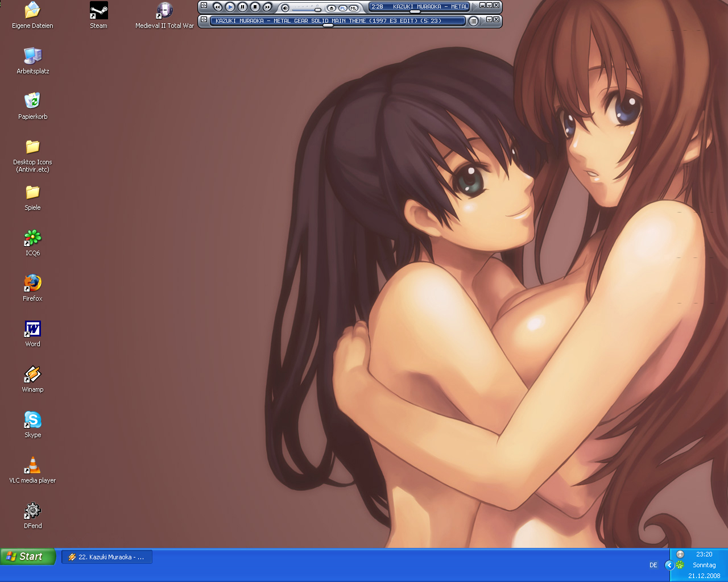The height and width of the screenshot is (582, 728).
Task: Open the DE language bar selector
Action: [653, 565]
